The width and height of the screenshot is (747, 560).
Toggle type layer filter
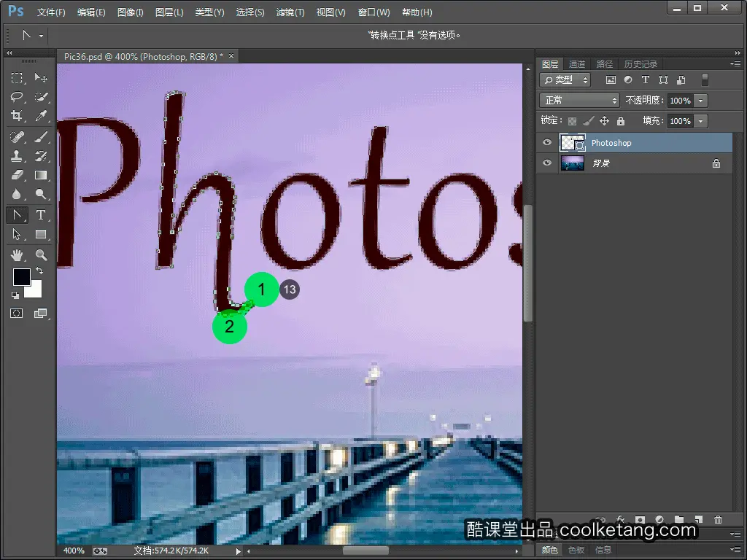click(646, 80)
